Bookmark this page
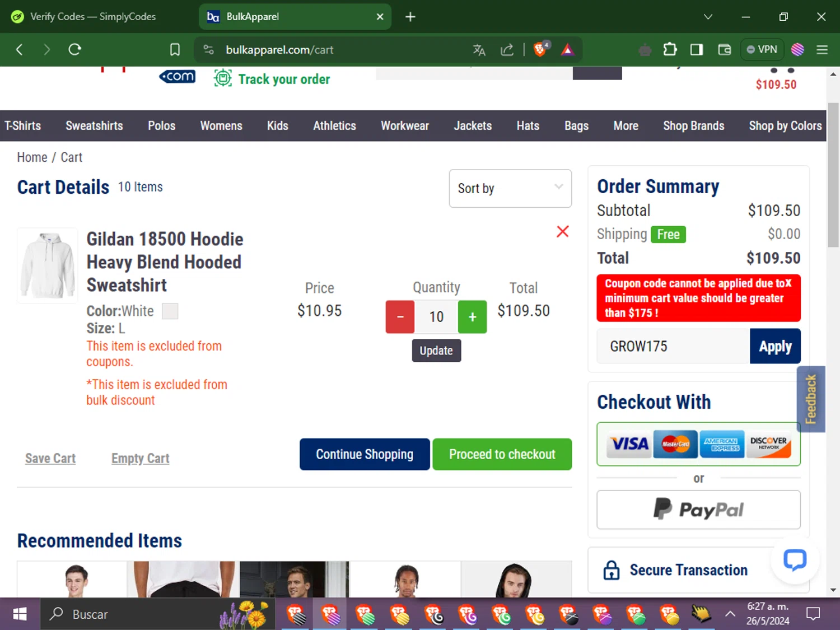Image resolution: width=840 pixels, height=630 pixels. click(x=175, y=49)
